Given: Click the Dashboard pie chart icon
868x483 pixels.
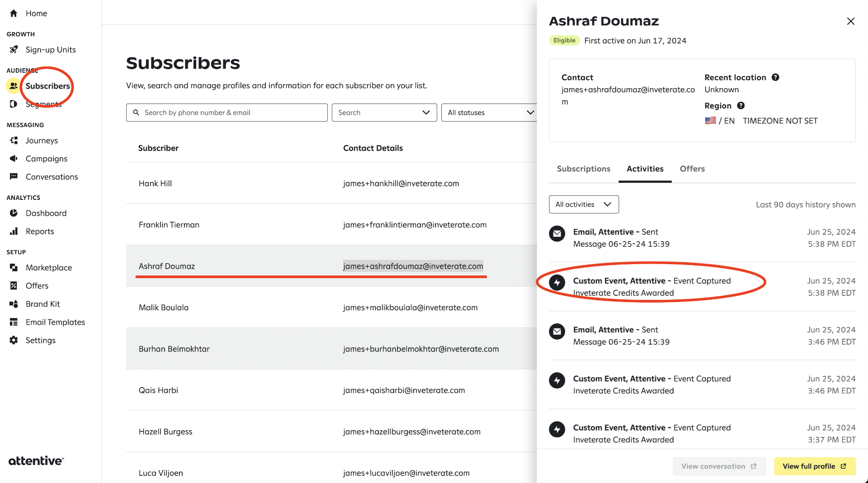Looking at the screenshot, I should pyautogui.click(x=14, y=213).
